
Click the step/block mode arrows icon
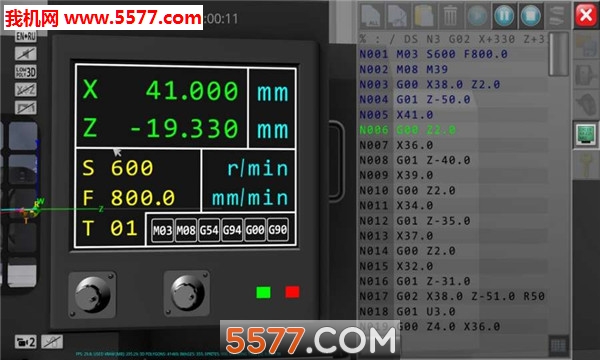tap(556, 16)
